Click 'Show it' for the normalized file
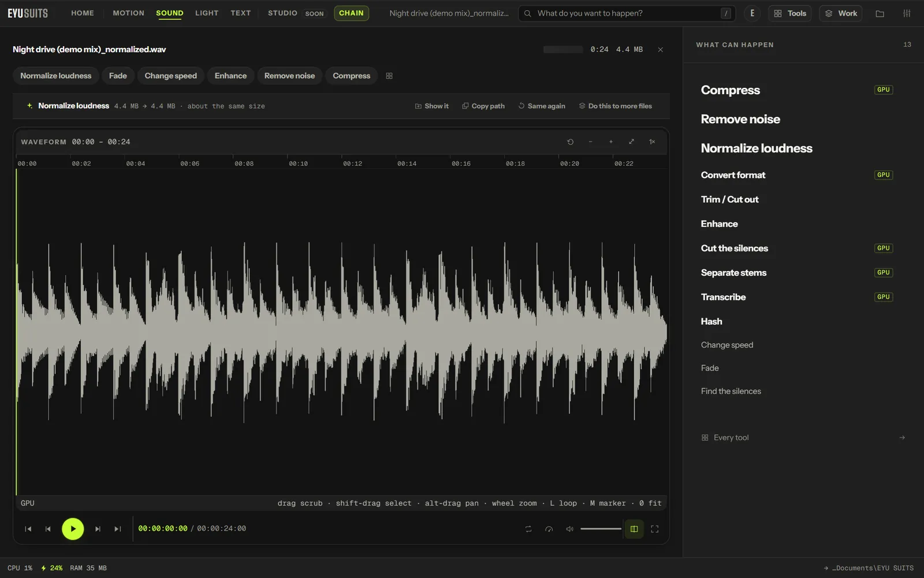The width and height of the screenshot is (924, 578). (431, 106)
